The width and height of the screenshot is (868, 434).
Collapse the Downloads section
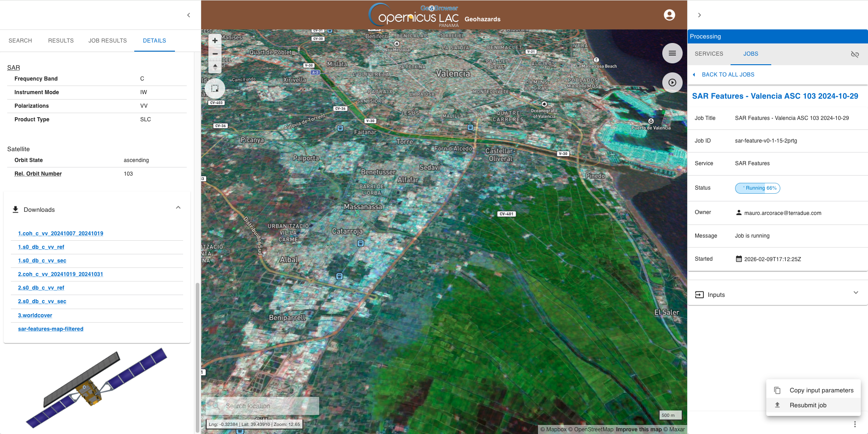178,208
